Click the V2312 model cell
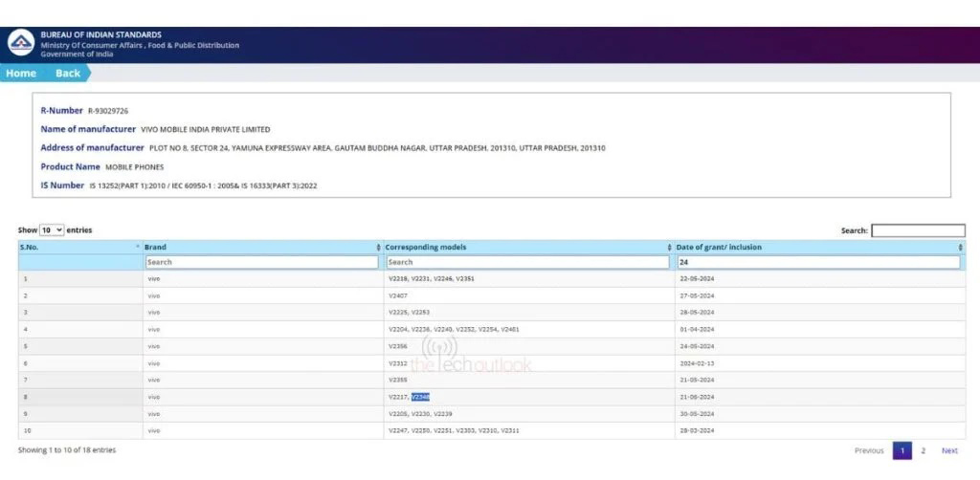Screen dimensions: 980x480 (528, 362)
